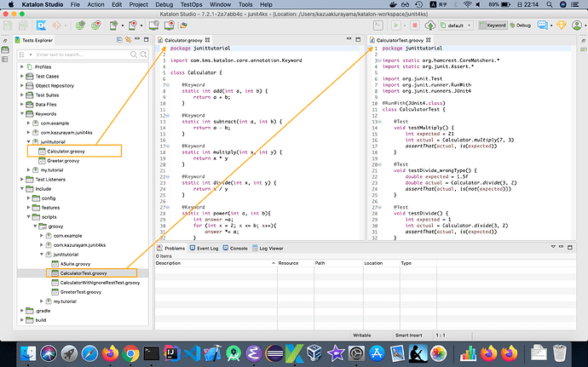The width and height of the screenshot is (588, 367).
Task: Select GreeterTest.groovy file in the tree
Action: pos(80,292)
